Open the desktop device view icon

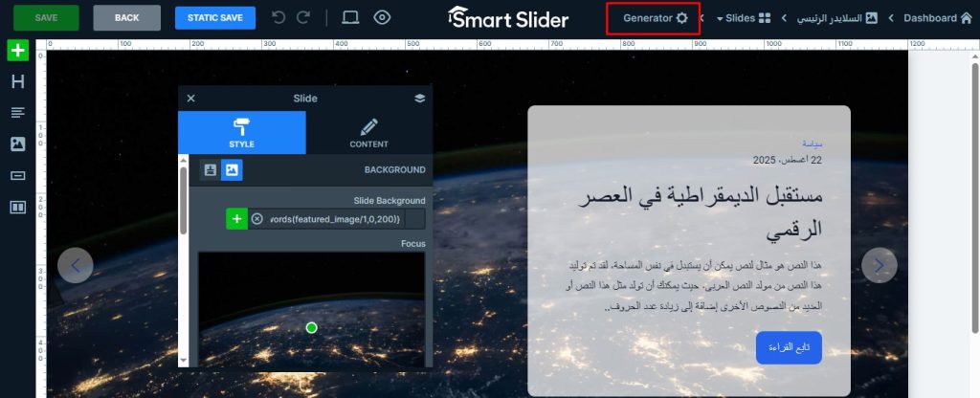[x=350, y=17]
